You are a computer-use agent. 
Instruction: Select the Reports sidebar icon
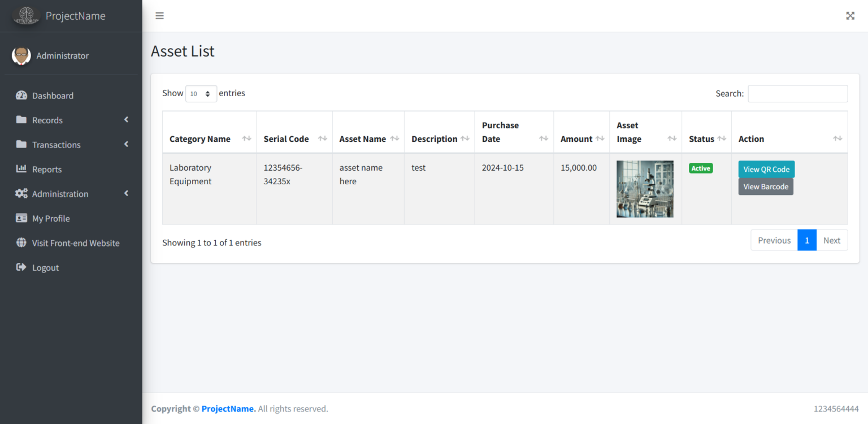tap(20, 169)
